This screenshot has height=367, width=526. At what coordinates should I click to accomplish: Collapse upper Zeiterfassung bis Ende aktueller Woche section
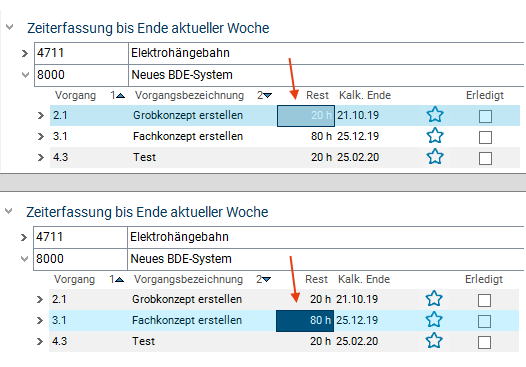click(x=9, y=27)
